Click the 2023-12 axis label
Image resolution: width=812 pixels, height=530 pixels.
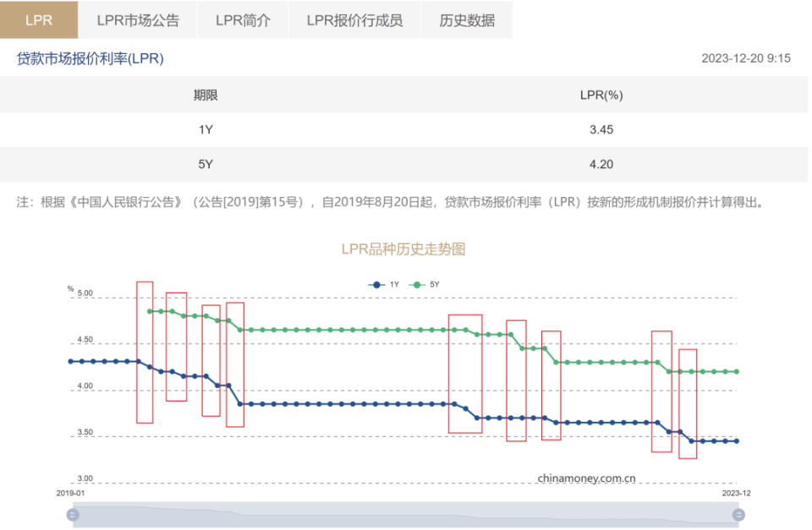pyautogui.click(x=737, y=494)
